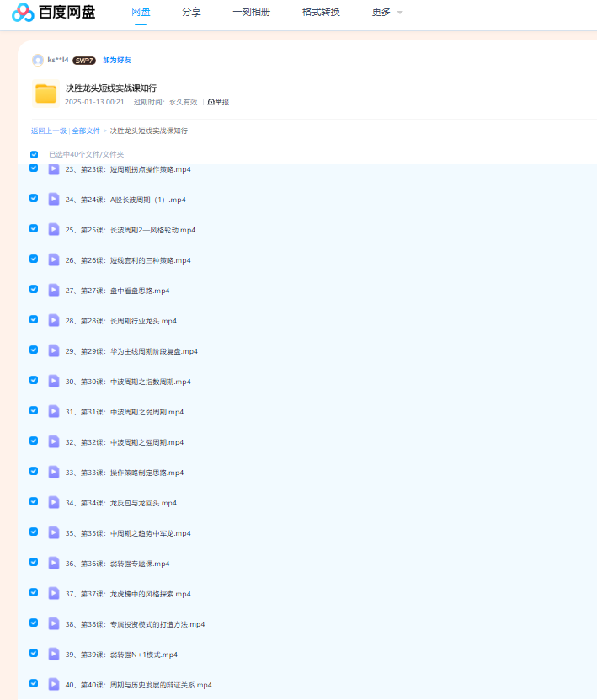Screen dimensions: 597x700
Task: Uncheck the checkbox for lesson 26
Action: tap(34, 259)
